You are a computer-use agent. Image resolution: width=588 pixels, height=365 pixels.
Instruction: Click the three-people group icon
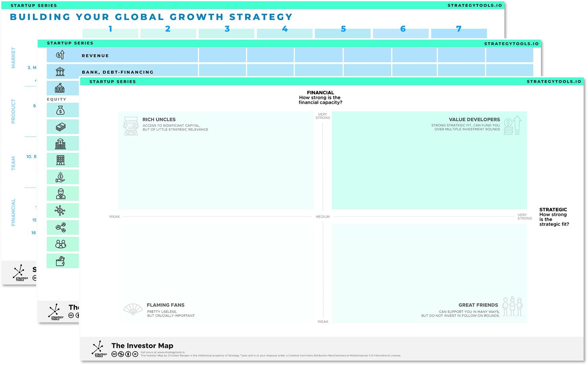pyautogui.click(x=61, y=244)
